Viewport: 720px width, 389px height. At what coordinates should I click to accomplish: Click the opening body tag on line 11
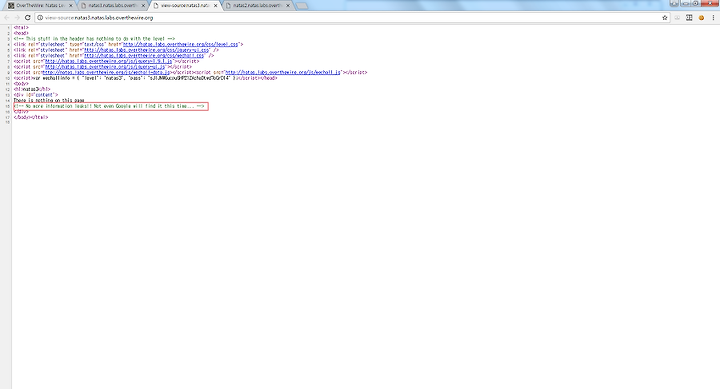(21, 84)
